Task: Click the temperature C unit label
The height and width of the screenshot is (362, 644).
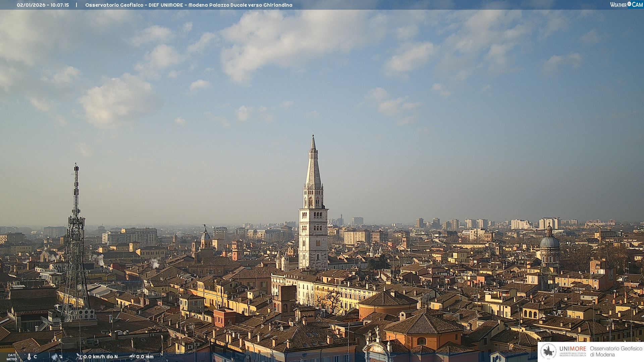Action: point(35,357)
